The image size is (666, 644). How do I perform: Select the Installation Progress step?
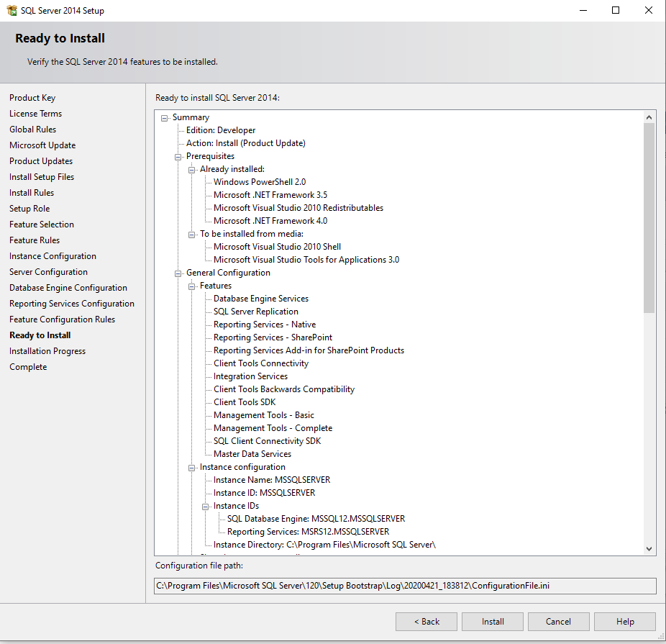[47, 351]
